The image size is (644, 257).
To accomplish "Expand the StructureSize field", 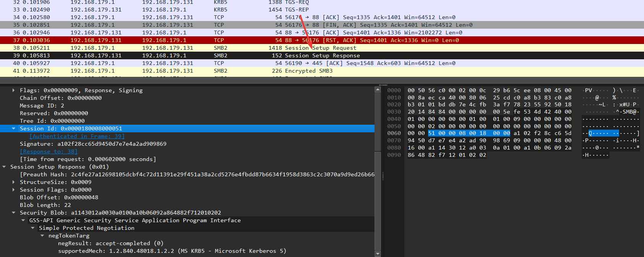I will pyautogui.click(x=13, y=182).
